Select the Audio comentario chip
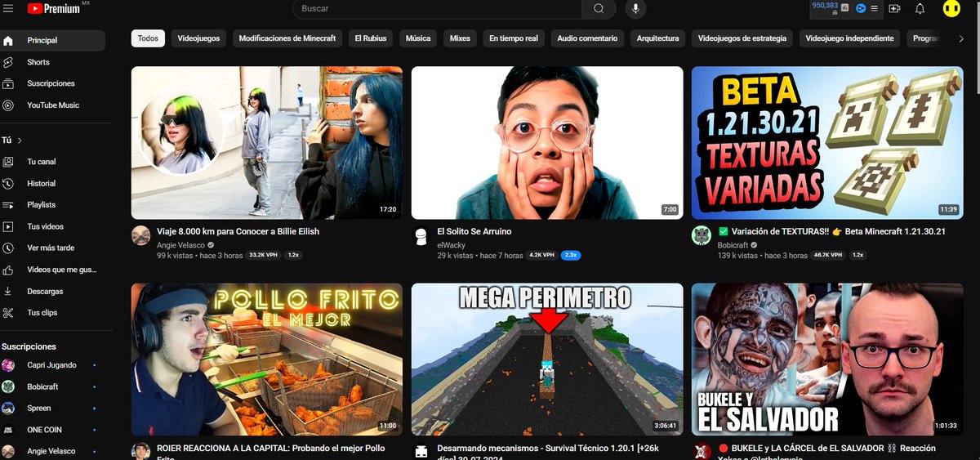 [x=587, y=38]
